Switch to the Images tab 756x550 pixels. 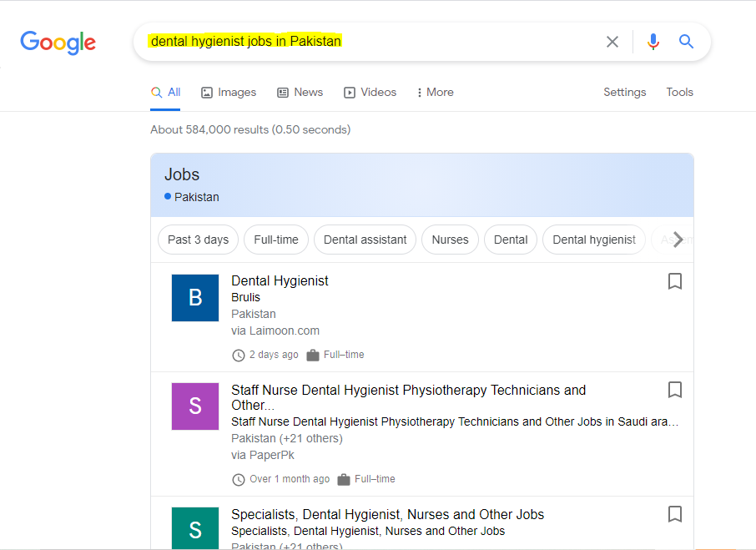point(229,92)
